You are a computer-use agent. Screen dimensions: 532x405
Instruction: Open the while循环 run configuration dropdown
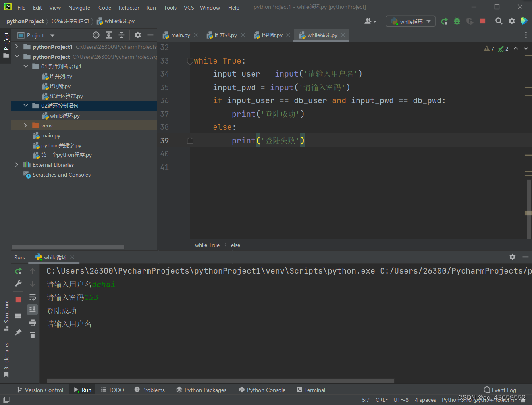coord(410,21)
